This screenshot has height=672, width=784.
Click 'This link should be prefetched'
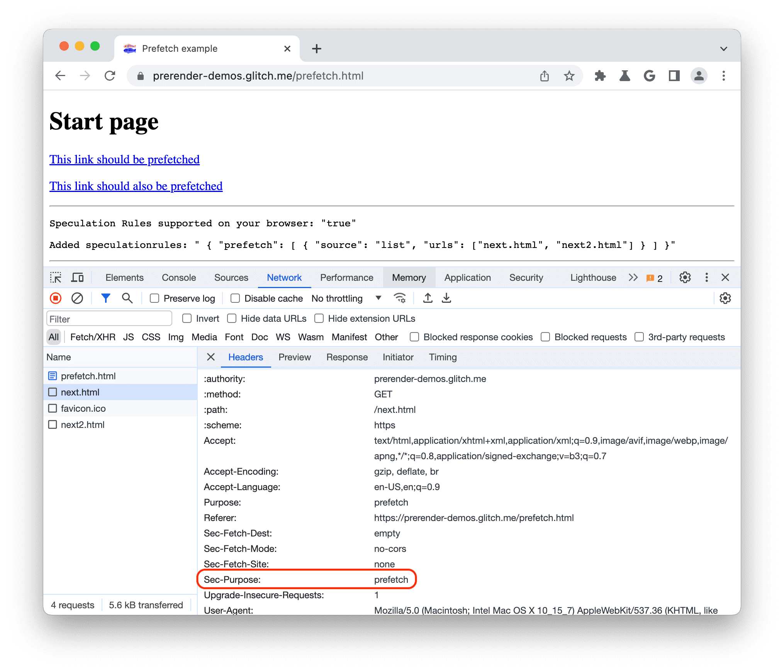(124, 159)
